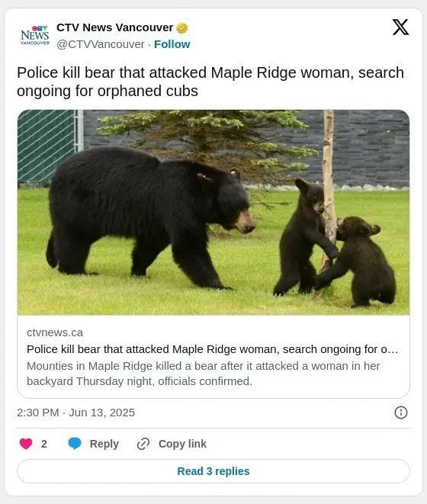Click the Copy link label
The image size is (427, 504).
[x=182, y=444]
